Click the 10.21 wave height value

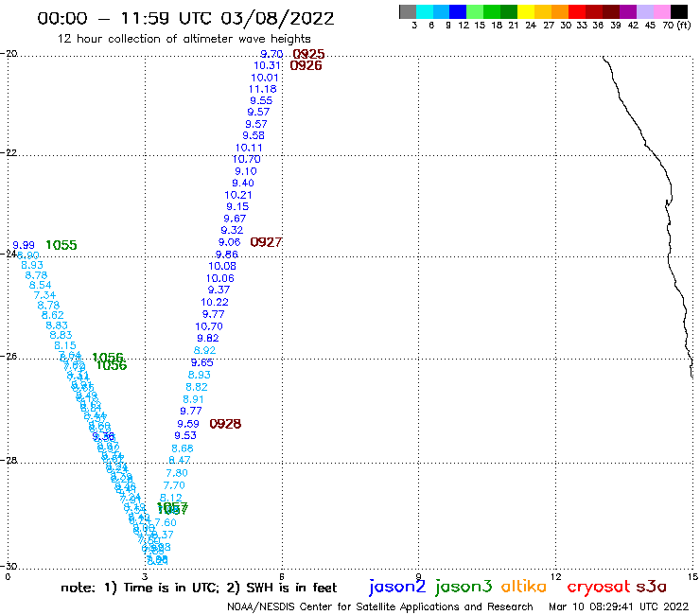(x=238, y=195)
